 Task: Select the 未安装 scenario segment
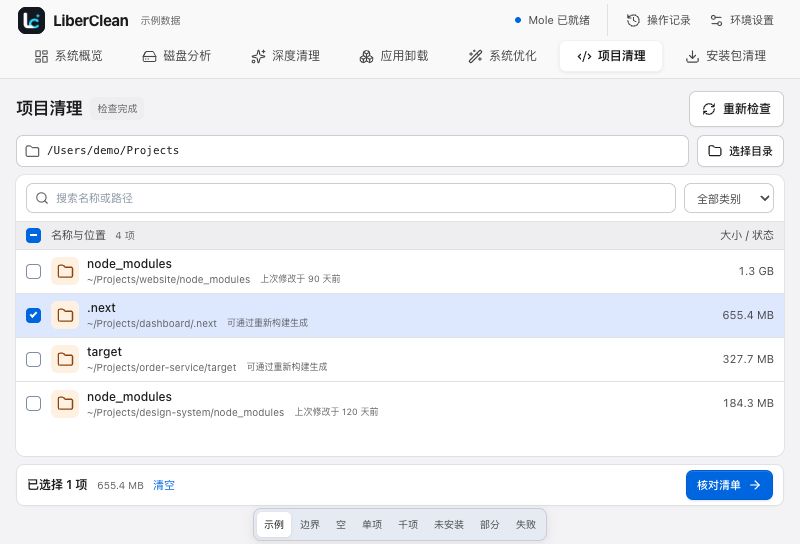click(449, 525)
